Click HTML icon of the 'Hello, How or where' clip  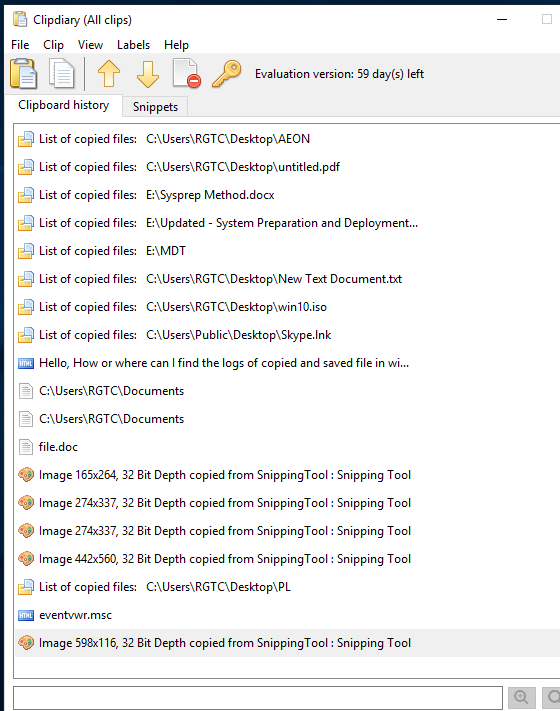(26, 363)
